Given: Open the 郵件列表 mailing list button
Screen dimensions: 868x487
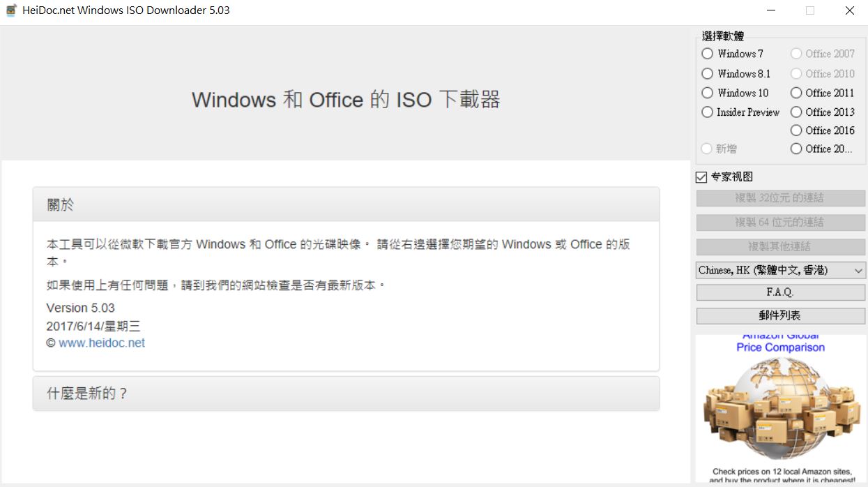Looking at the screenshot, I should coord(780,315).
